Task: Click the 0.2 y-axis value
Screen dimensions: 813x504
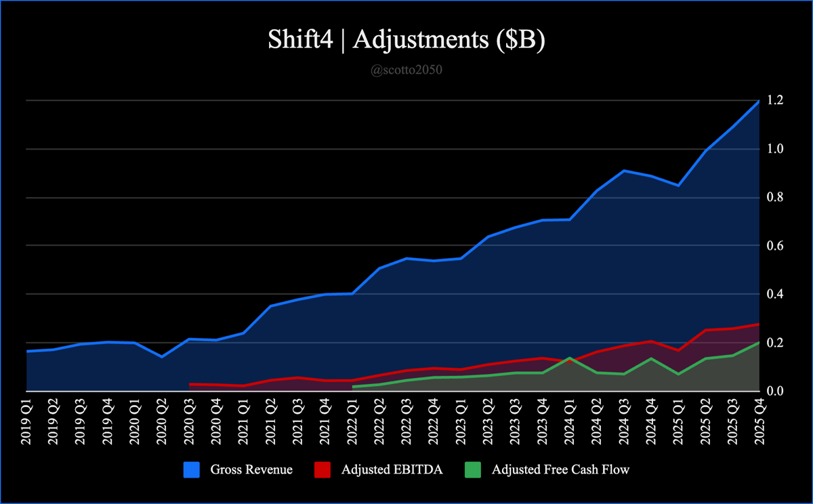Action: click(776, 343)
